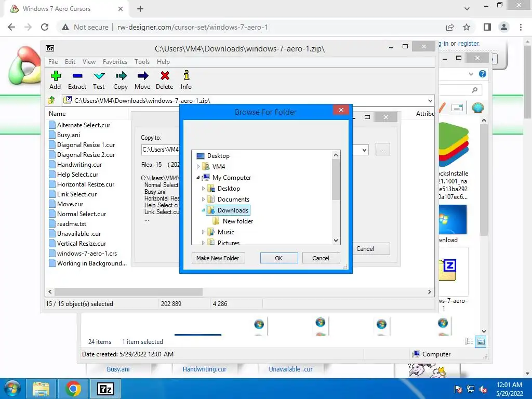The image size is (532, 399).
Task: Expand the Music folder node
Action: pos(203,232)
